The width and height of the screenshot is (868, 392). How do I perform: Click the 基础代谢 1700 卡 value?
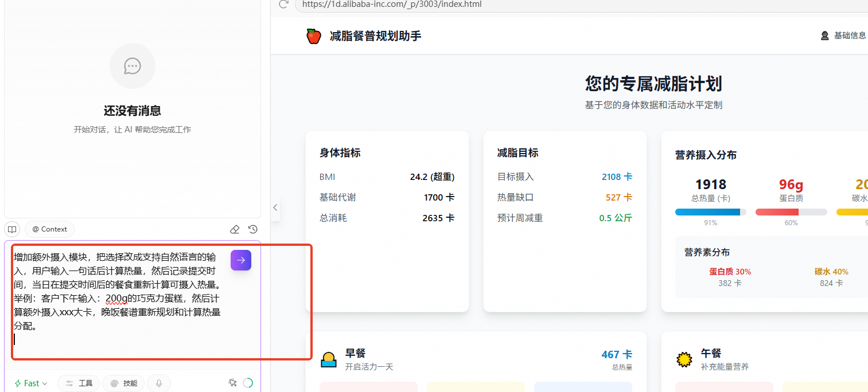439,198
